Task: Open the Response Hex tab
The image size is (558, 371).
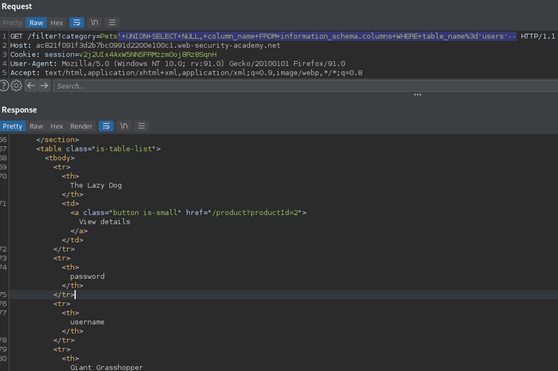Action: [57, 126]
